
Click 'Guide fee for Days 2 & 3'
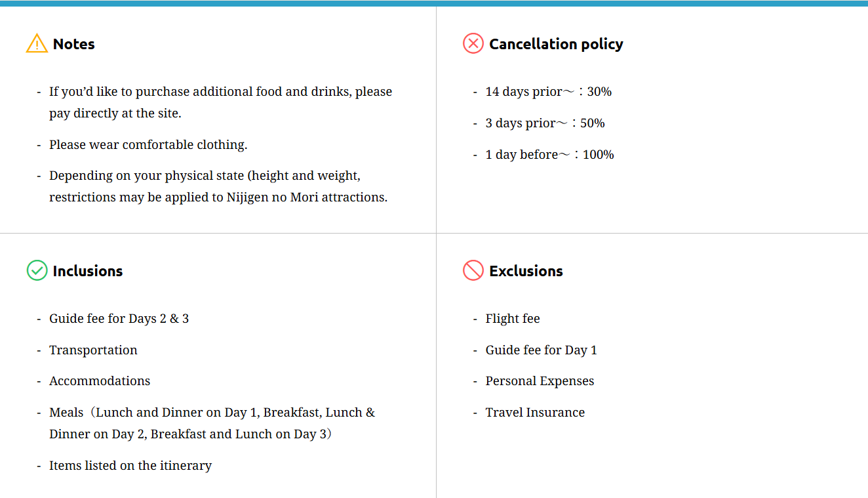tap(119, 319)
